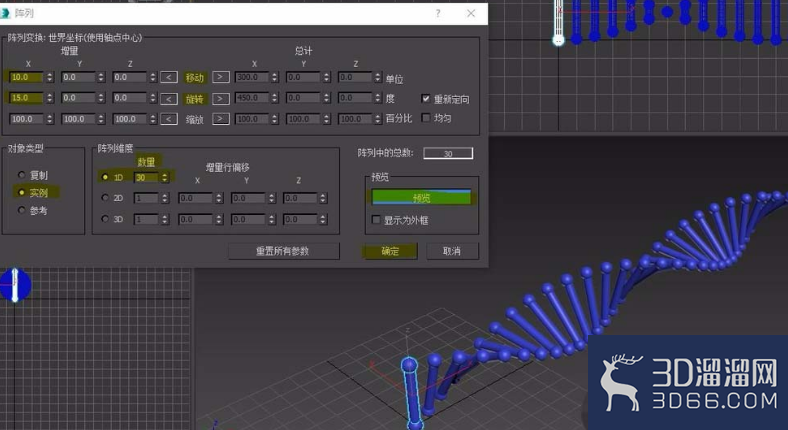
Task: Click the left arrow button beside 移动
Action: (169, 77)
